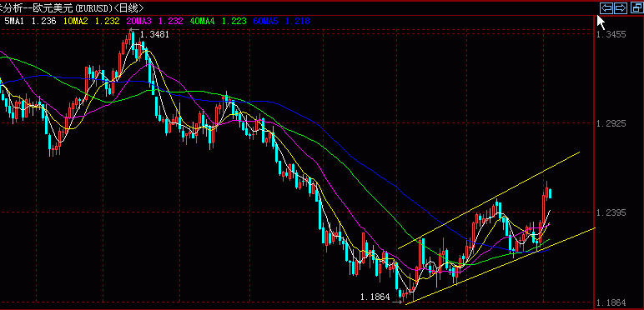Select the 10MA2 moving average label

click(76, 22)
